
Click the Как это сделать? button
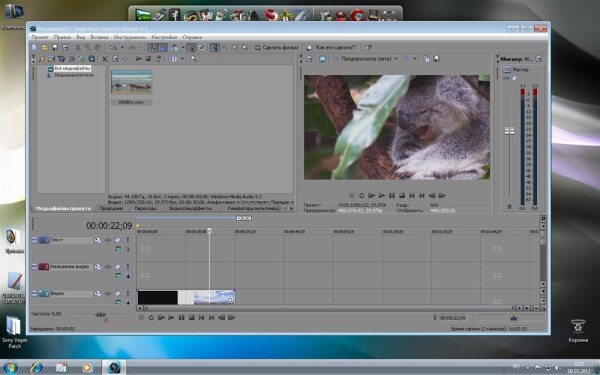point(332,47)
